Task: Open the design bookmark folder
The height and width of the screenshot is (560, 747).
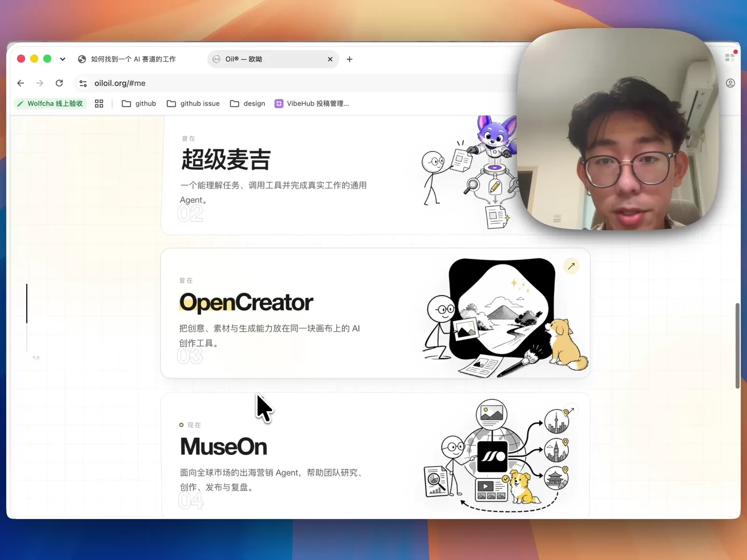Action: click(247, 104)
